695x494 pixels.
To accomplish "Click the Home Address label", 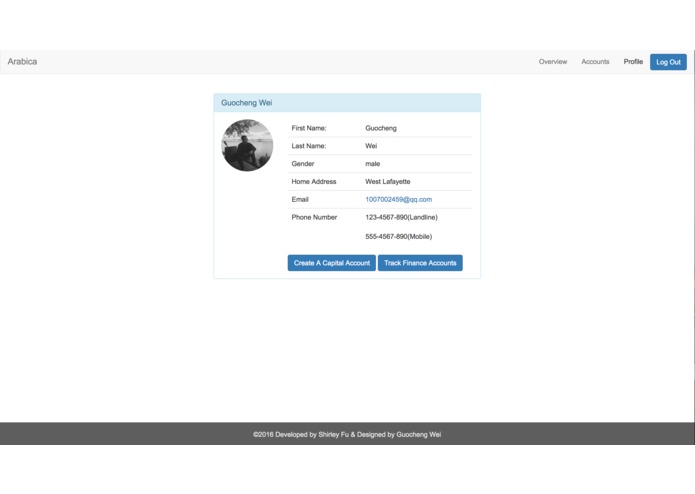I will coord(314,182).
